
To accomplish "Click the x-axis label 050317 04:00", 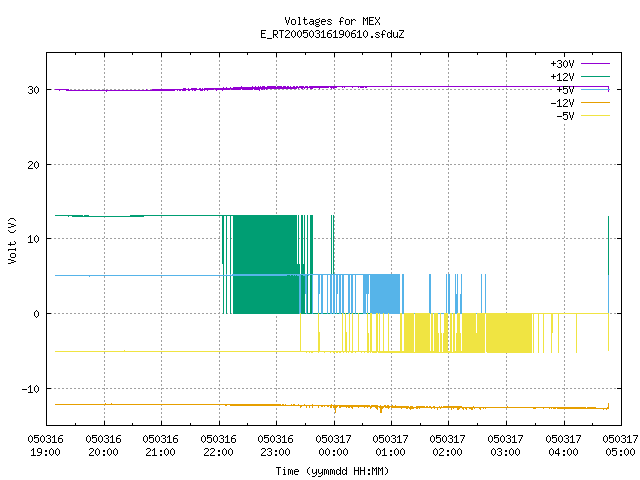I will tap(564, 445).
